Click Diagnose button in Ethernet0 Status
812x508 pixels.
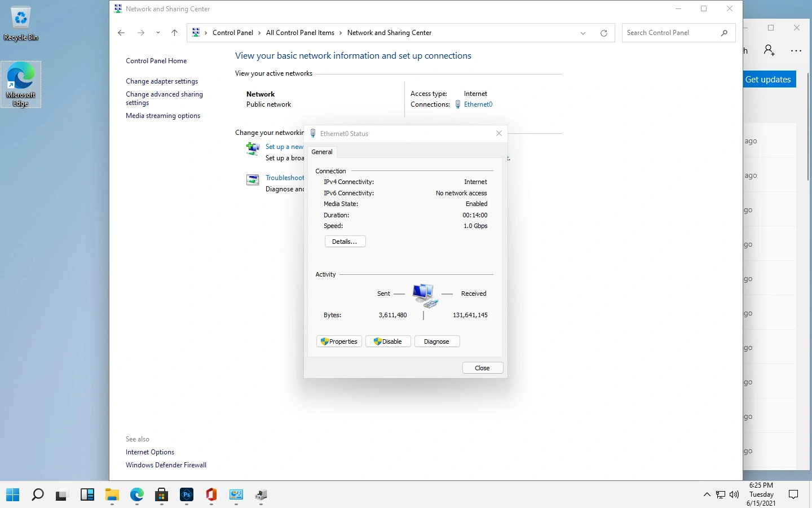pyautogui.click(x=437, y=341)
